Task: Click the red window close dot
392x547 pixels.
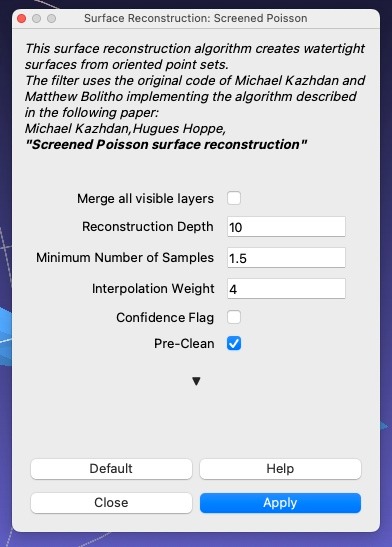Action: click(22, 18)
